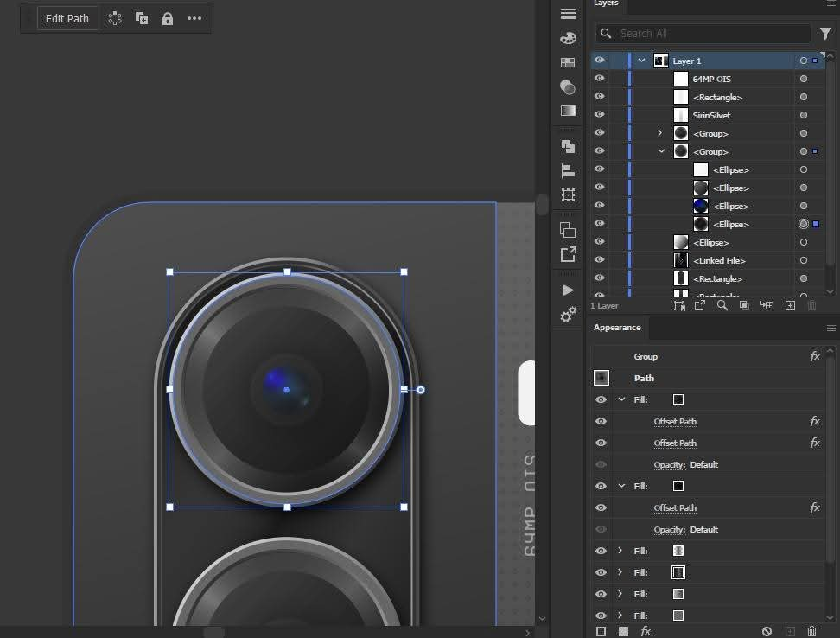Collapse the first Fill attribute chevron
This screenshot has width=840, height=638.
tap(621, 399)
